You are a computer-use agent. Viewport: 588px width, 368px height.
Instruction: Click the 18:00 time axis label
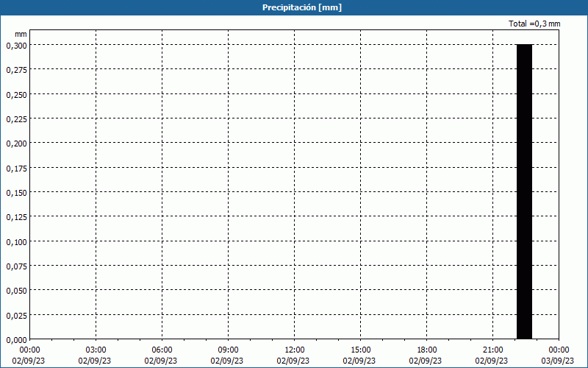pyautogui.click(x=426, y=350)
